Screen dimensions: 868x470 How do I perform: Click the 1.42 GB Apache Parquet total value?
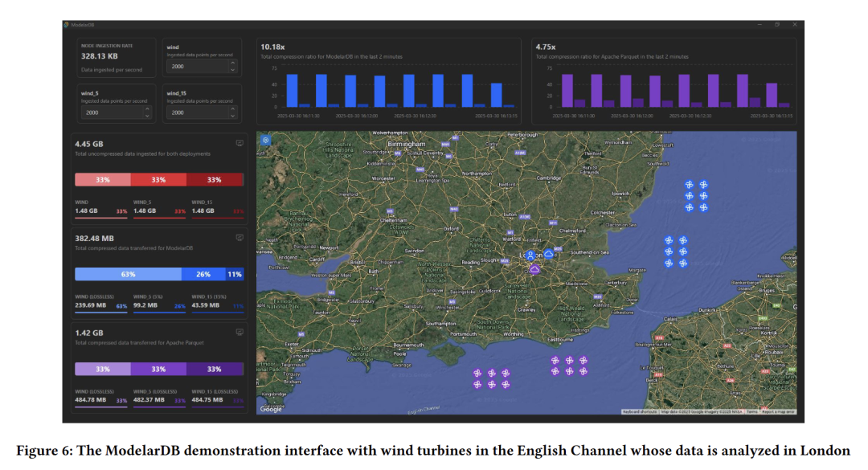88,333
